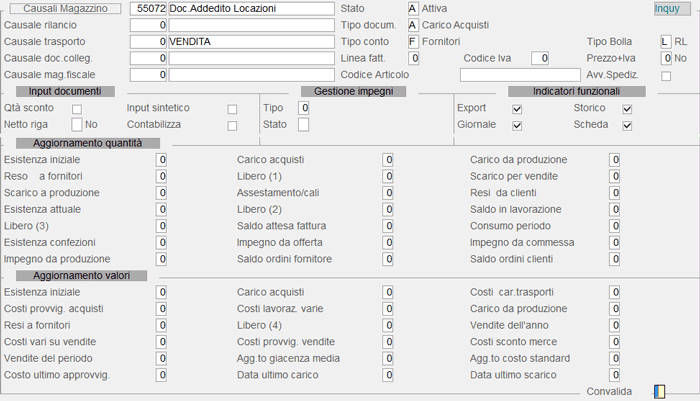Click the Data ultimo scarico value field
The width and height of the screenshot is (700, 401).
(x=614, y=375)
